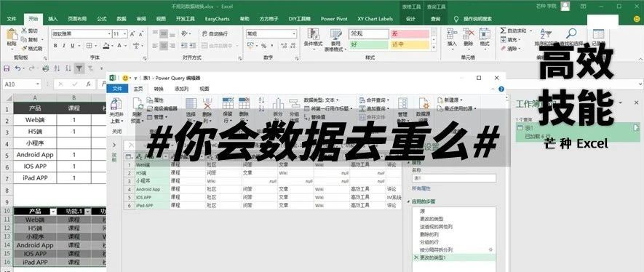Open the A10 Name Box dropdown
This screenshot has width=644, height=272.
(38, 84)
